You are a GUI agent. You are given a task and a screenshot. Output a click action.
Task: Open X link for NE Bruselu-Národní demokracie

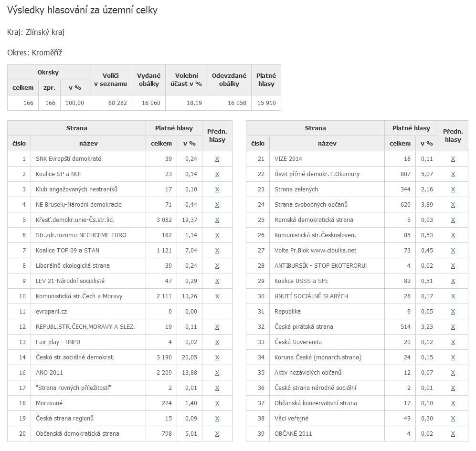[x=217, y=205]
